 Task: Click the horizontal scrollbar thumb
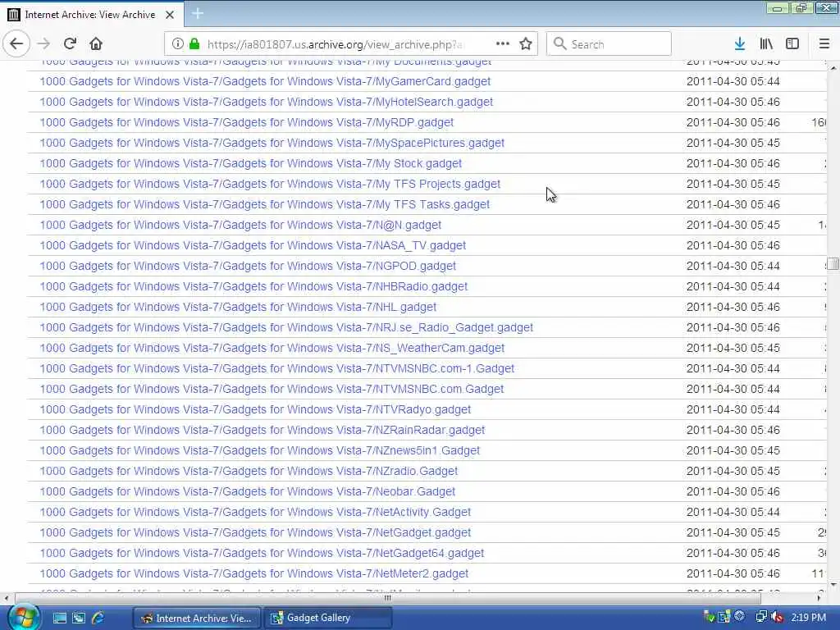388,598
